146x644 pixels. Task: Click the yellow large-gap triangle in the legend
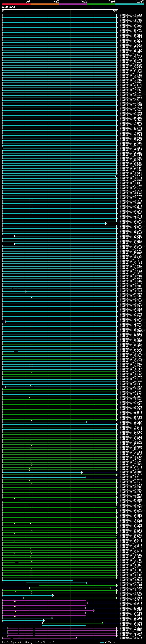click(19, 642)
